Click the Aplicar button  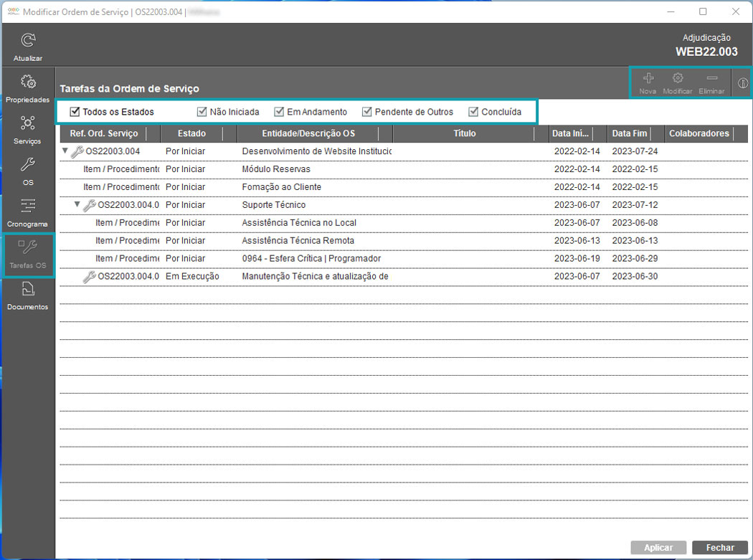pos(658,548)
